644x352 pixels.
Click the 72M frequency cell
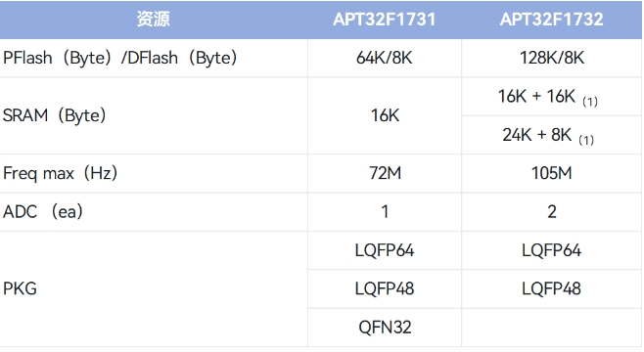[x=385, y=173]
